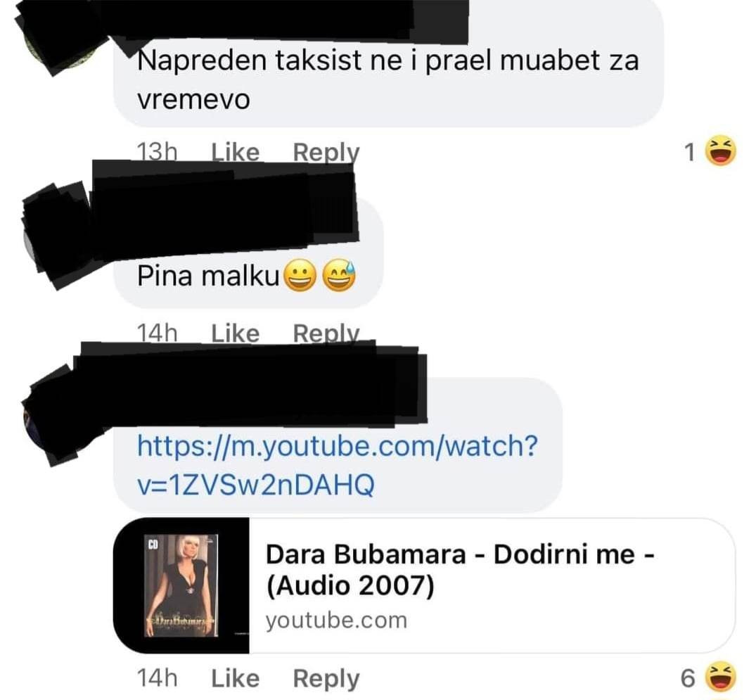Screen dimensions: 756x700
Task: Click laughing reaction emoji on taksist comment
Action: point(721,151)
